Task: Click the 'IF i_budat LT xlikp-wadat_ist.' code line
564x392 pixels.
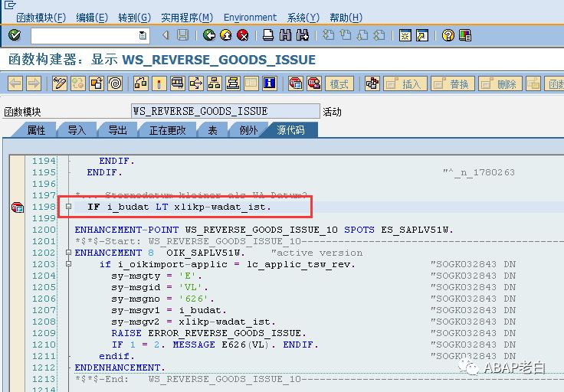Action: click(x=179, y=207)
